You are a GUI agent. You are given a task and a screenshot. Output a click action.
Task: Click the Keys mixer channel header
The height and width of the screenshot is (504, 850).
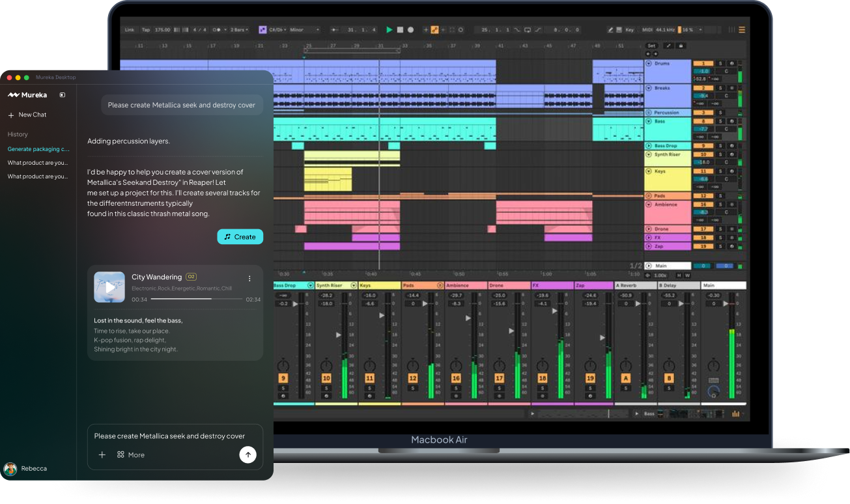379,285
